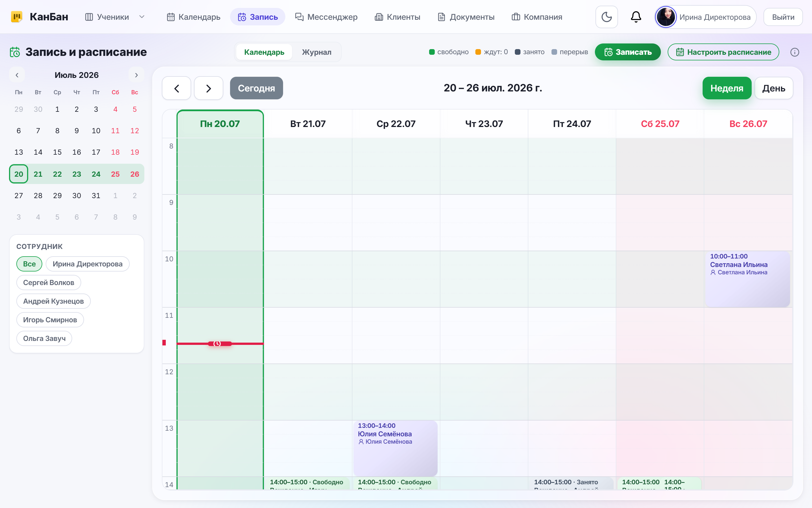
Task: Switch to Календарь view tab
Action: [x=264, y=52]
